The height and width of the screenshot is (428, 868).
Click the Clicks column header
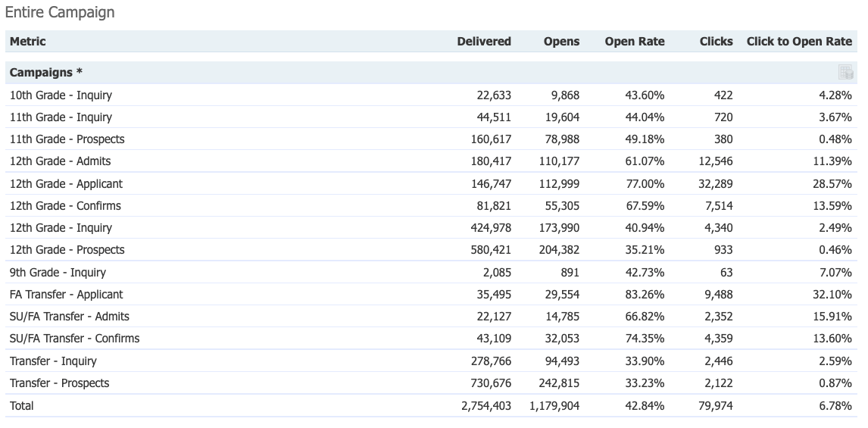point(716,42)
